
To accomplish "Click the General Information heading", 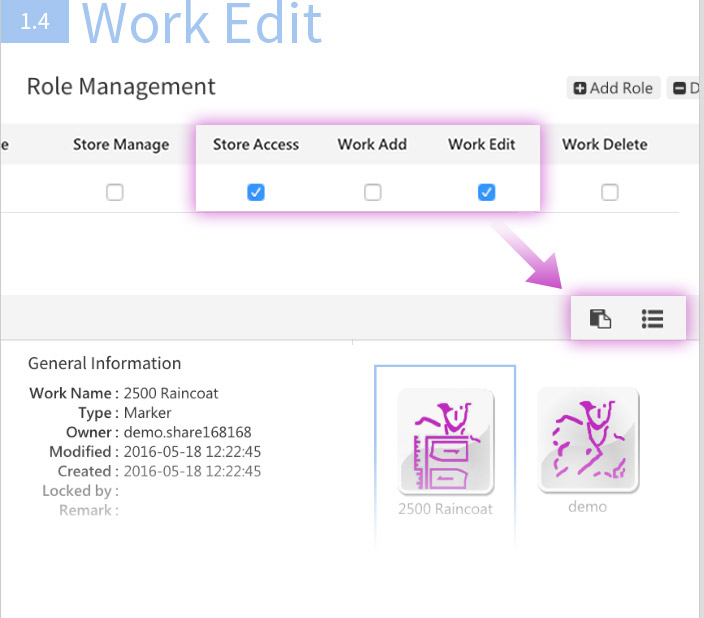I will [x=105, y=363].
